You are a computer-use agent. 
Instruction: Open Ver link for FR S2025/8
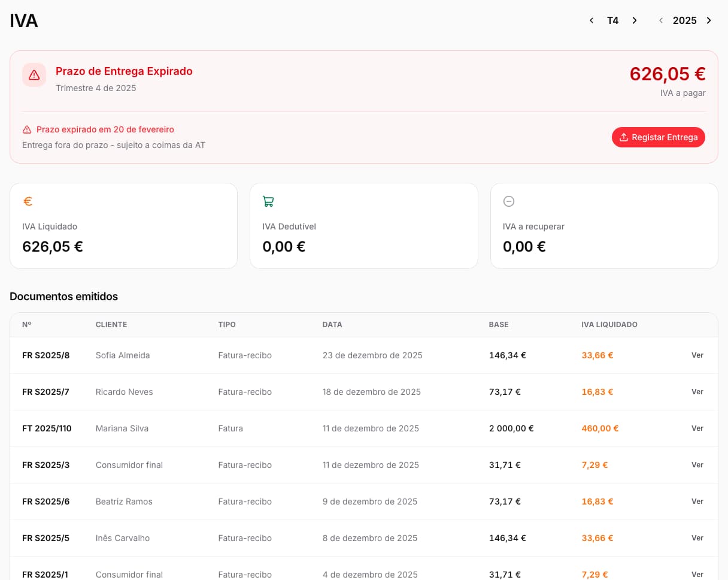point(697,355)
